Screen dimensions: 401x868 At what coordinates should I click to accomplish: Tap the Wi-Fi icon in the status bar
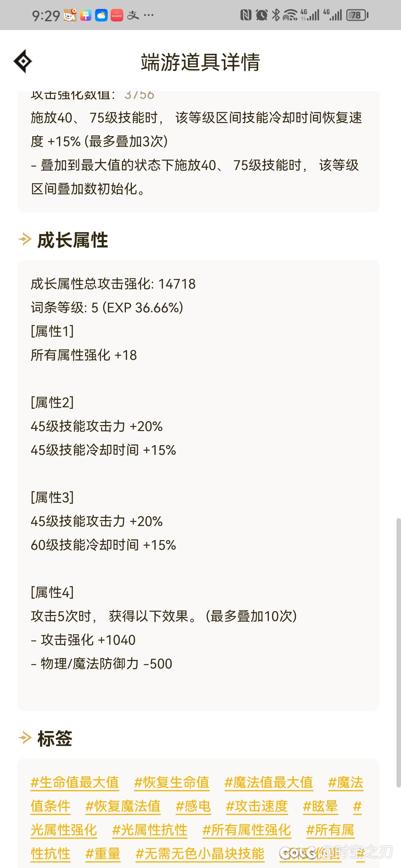[290, 14]
